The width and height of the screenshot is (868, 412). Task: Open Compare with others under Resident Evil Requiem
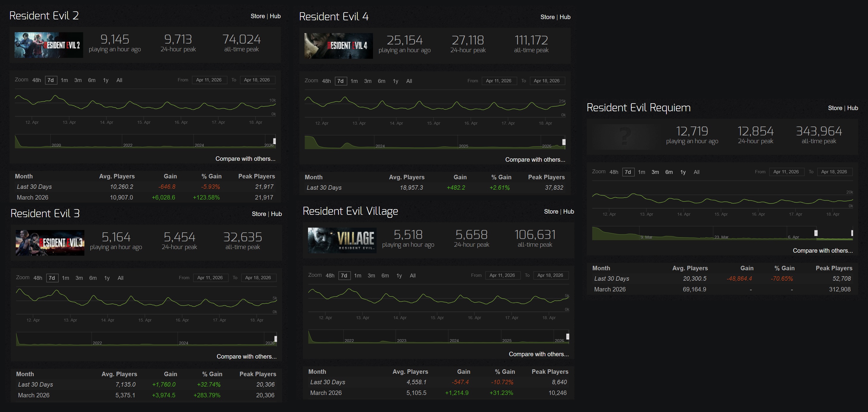coord(822,251)
